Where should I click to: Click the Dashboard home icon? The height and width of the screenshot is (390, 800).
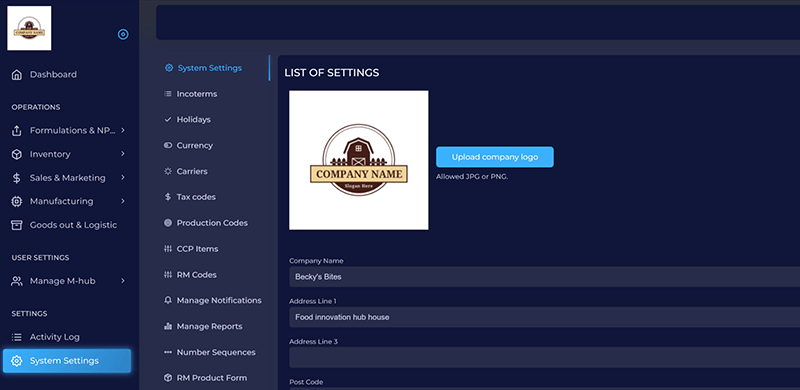tap(17, 75)
